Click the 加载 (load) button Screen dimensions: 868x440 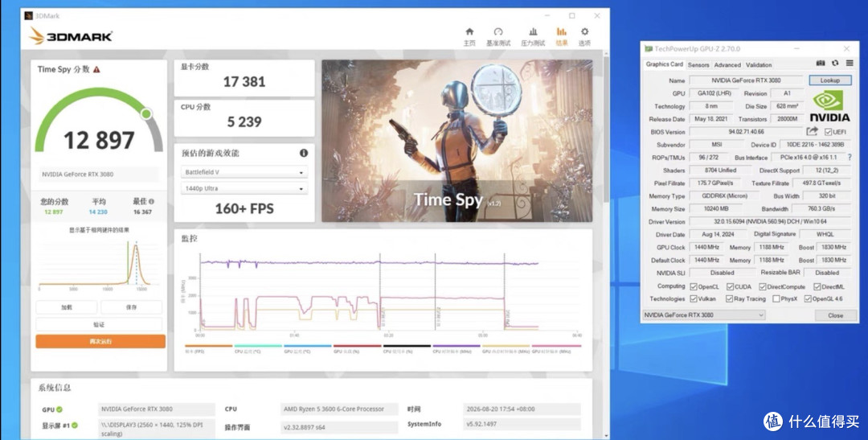(67, 307)
